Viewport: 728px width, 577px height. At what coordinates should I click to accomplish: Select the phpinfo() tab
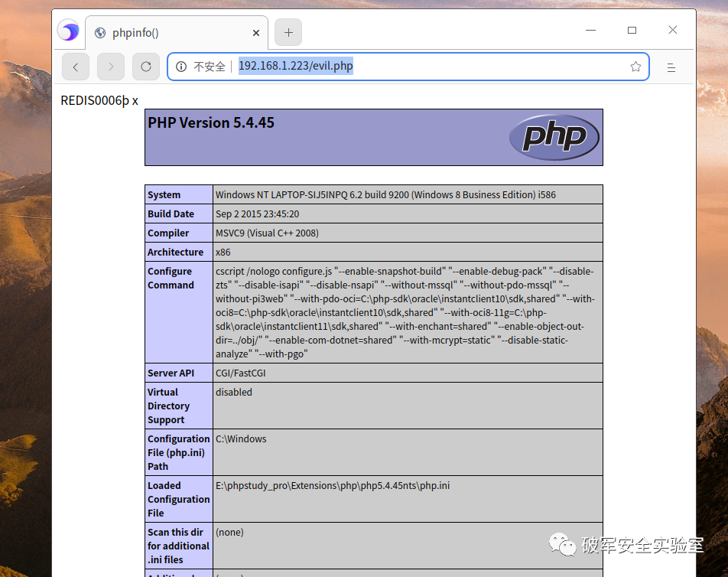point(177,32)
